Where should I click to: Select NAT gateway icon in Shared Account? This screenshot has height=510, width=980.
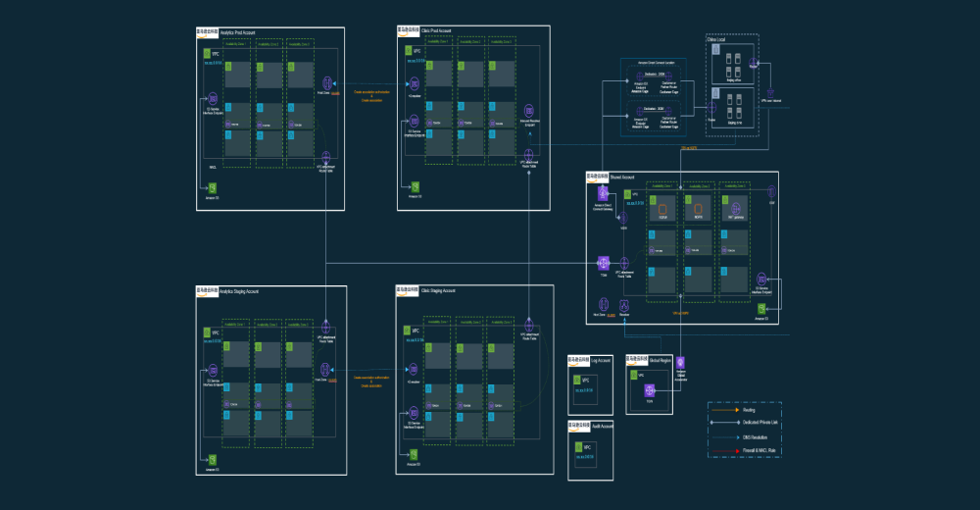[736, 208]
